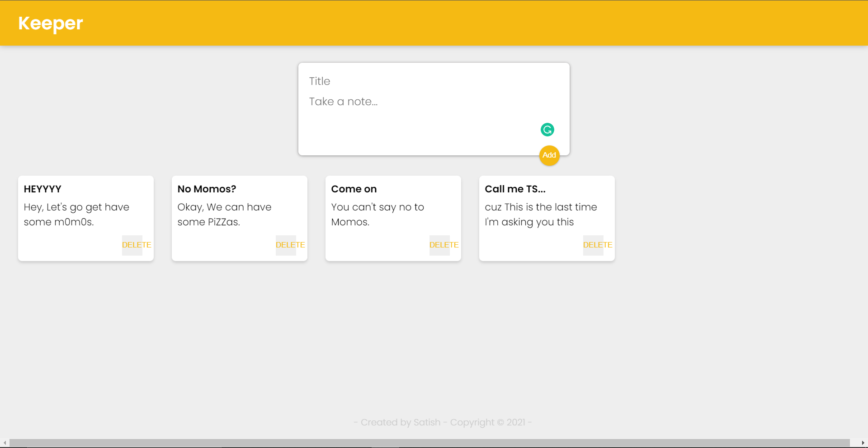Click the round Add button
The height and width of the screenshot is (448, 868).
549,155
